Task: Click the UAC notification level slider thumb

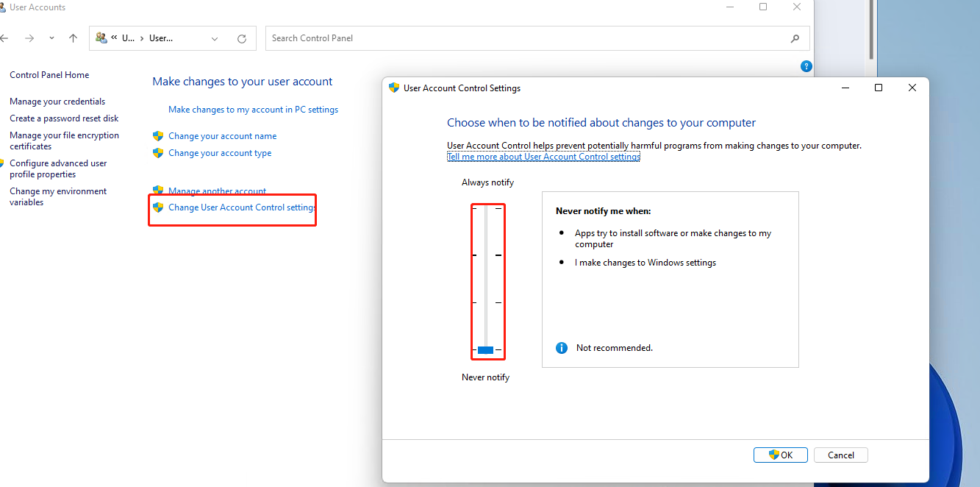Action: tap(485, 350)
